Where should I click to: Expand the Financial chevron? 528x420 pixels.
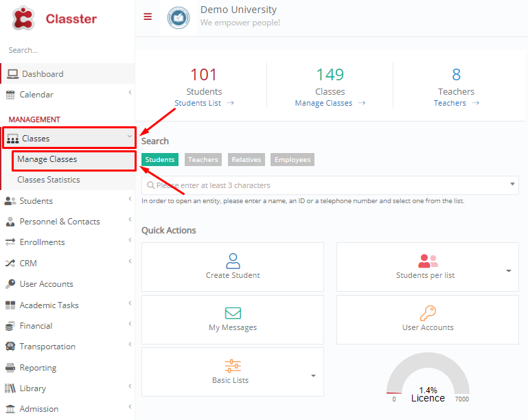coord(130,323)
